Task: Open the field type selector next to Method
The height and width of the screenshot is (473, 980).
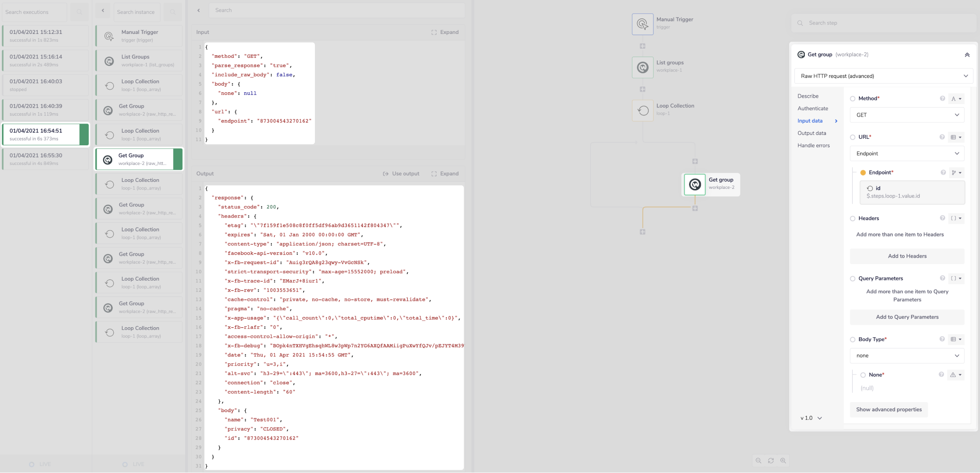Action: 956,98
